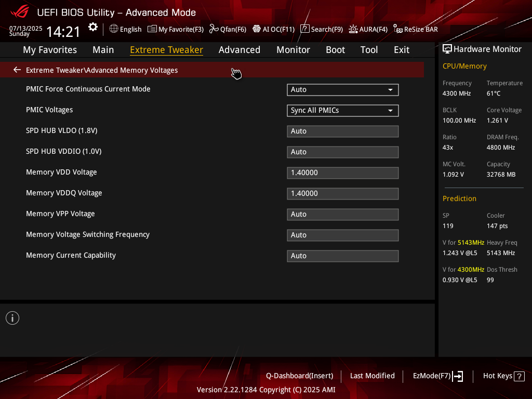
Task: Open My Favorites tab
Action: tap(50, 50)
